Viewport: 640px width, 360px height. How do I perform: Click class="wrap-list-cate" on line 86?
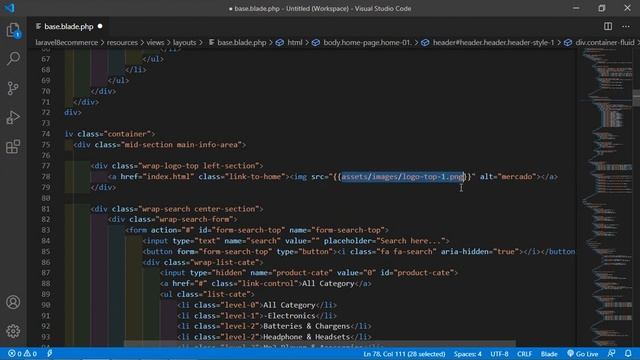coord(211,262)
